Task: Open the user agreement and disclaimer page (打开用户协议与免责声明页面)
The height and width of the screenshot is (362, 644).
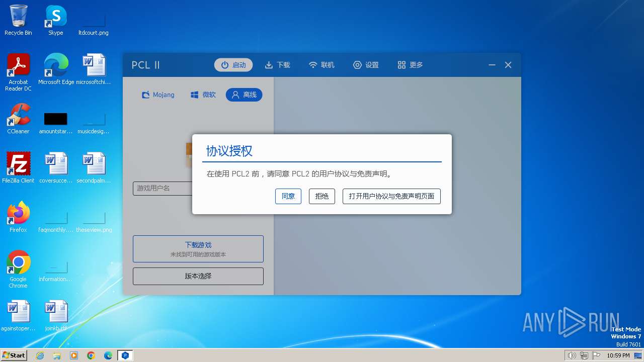Action: [391, 196]
